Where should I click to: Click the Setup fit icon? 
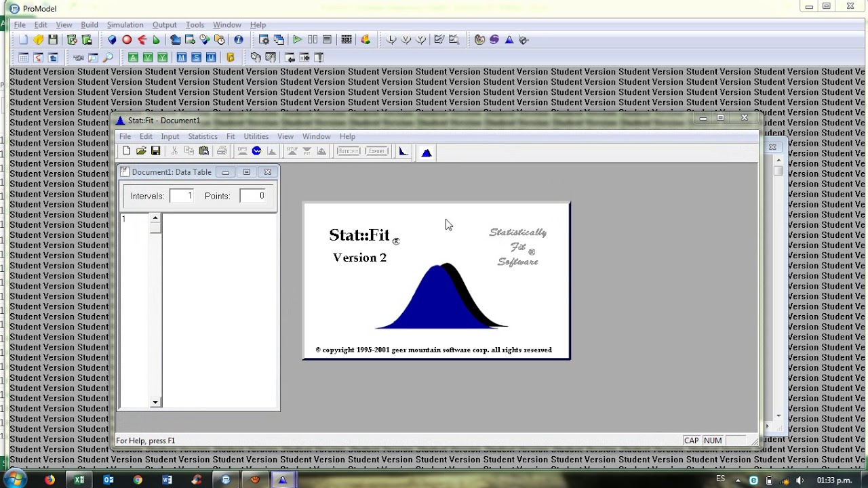292,151
